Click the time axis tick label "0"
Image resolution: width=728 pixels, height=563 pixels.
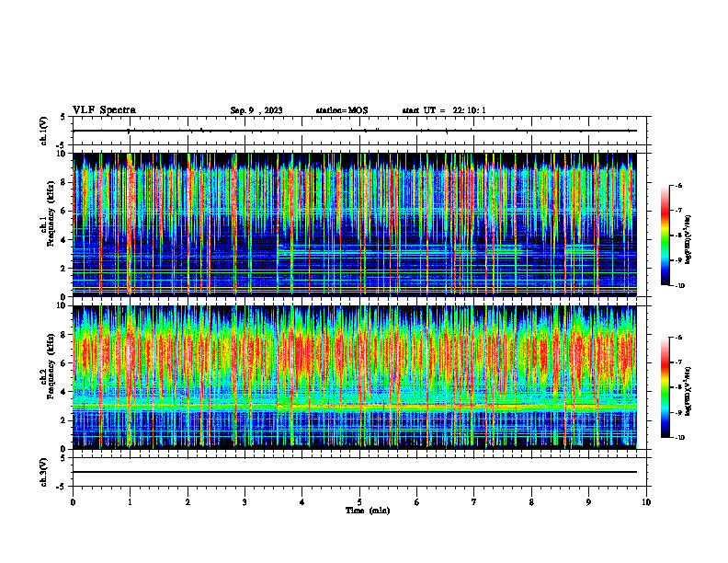point(73,502)
